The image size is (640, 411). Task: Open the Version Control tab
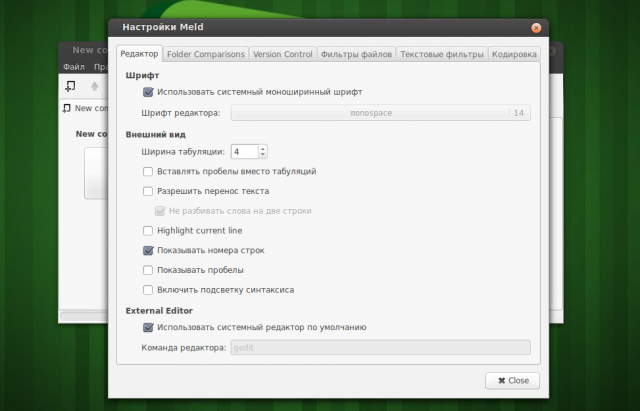[x=282, y=54]
